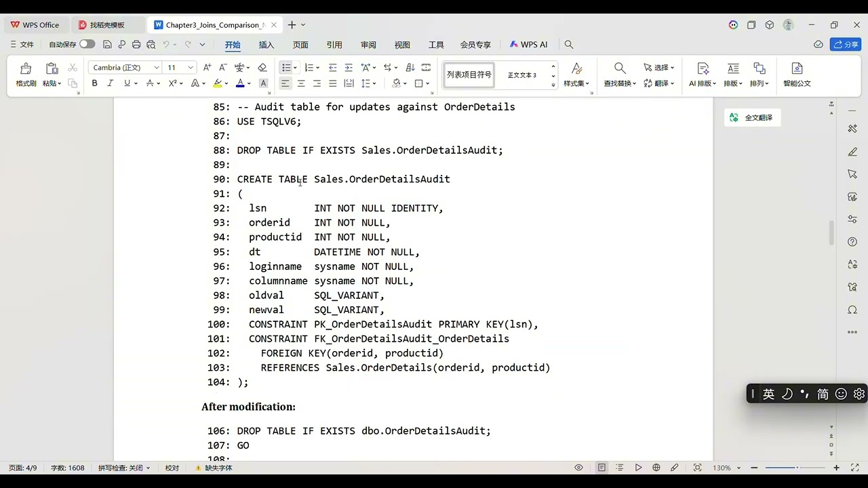Switch to outline view in status bar
Image resolution: width=868 pixels, height=488 pixels.
tap(620, 468)
